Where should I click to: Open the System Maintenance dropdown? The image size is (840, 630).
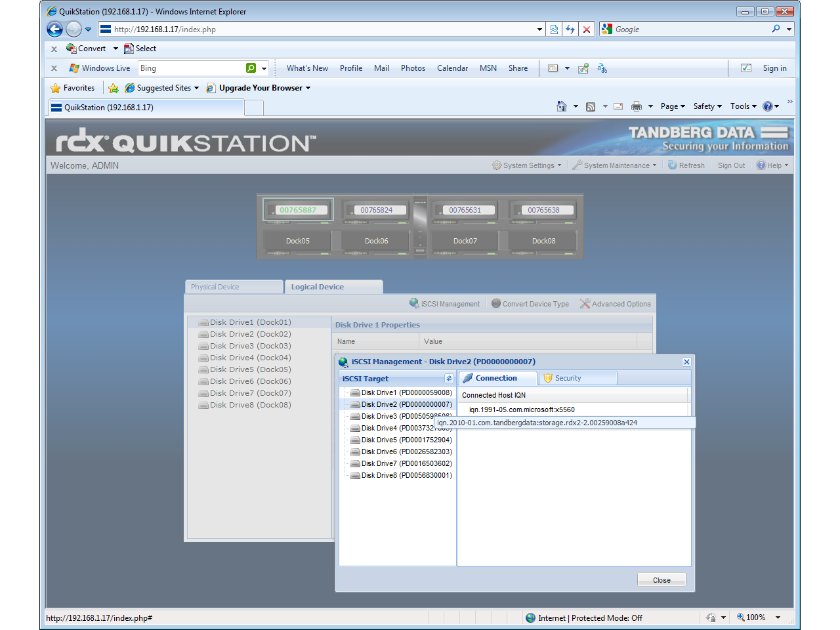tap(614, 165)
